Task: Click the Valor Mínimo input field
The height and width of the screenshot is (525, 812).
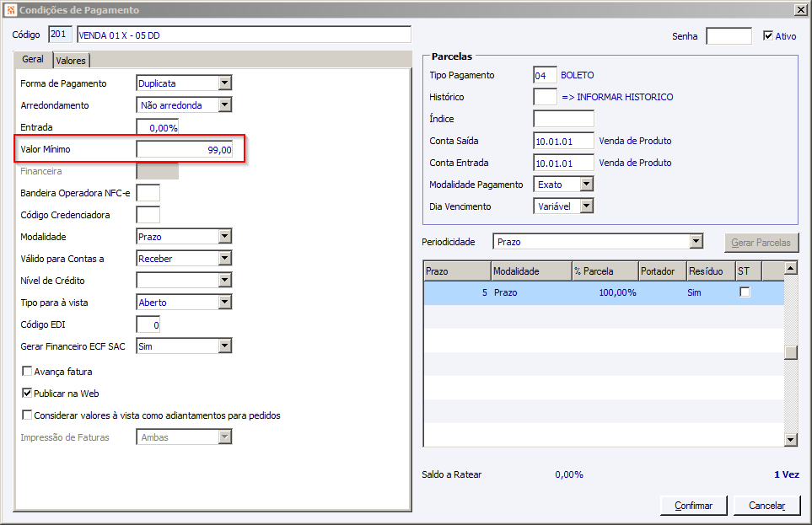Action: tap(185, 150)
